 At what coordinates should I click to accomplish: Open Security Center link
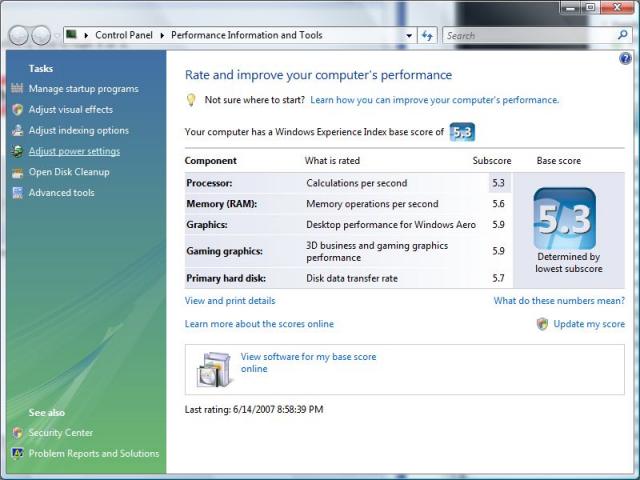pyautogui.click(x=60, y=433)
